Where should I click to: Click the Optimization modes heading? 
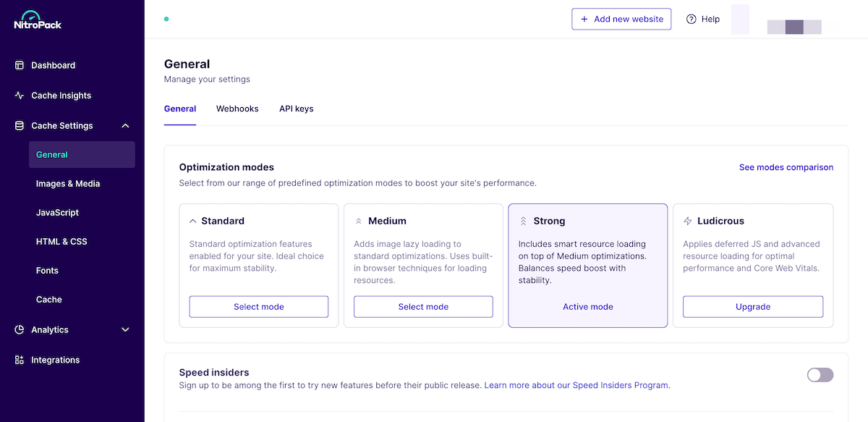point(226,167)
